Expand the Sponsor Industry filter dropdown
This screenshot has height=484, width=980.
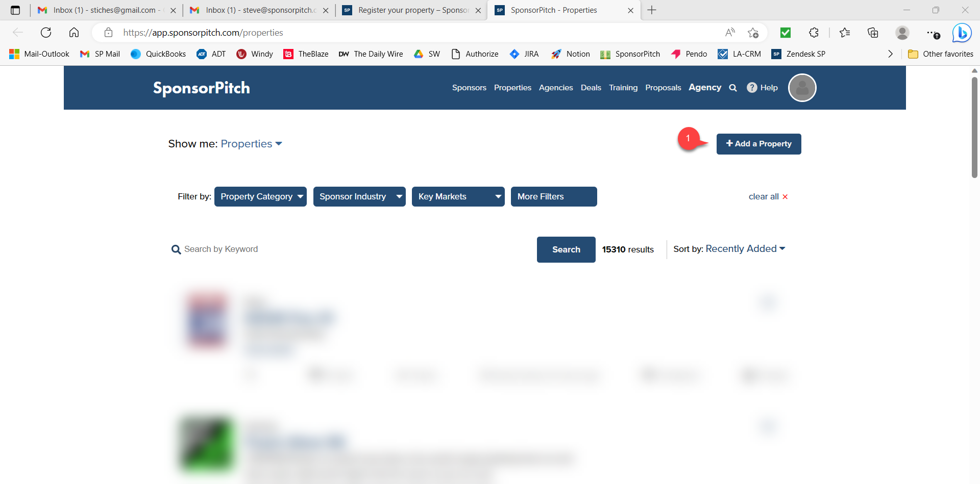coord(359,196)
